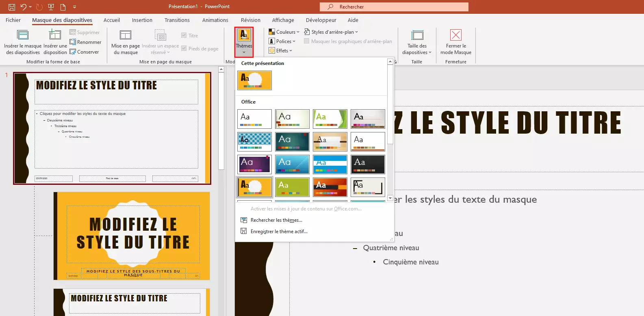Select the dark teal theme thumbnail
Screen dimensions: 644x316
click(292, 142)
